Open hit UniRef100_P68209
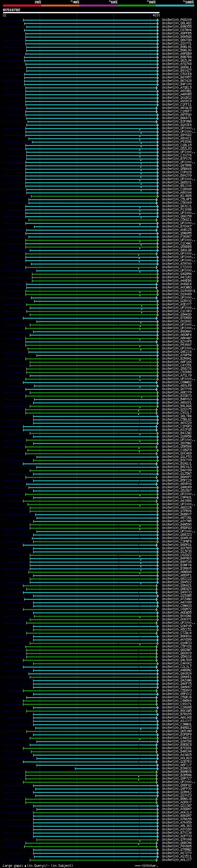This screenshot has width=197, height=868. (x=176, y=20)
